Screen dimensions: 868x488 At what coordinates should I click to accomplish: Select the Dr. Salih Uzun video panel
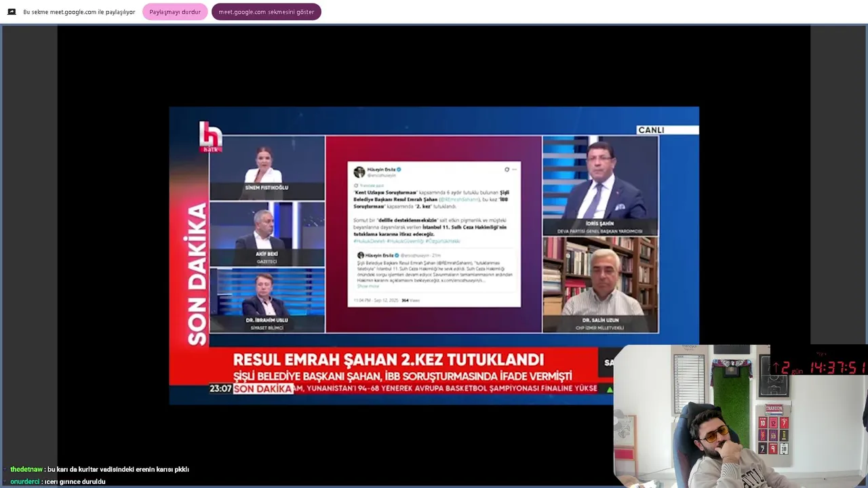[x=600, y=285]
